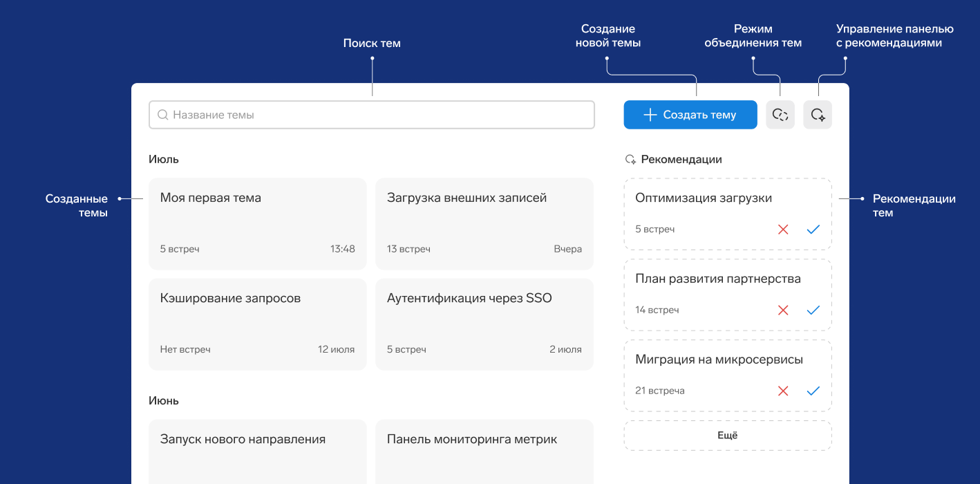980x484 pixels.
Task: Click the 14 встреч count
Action: coord(657,310)
